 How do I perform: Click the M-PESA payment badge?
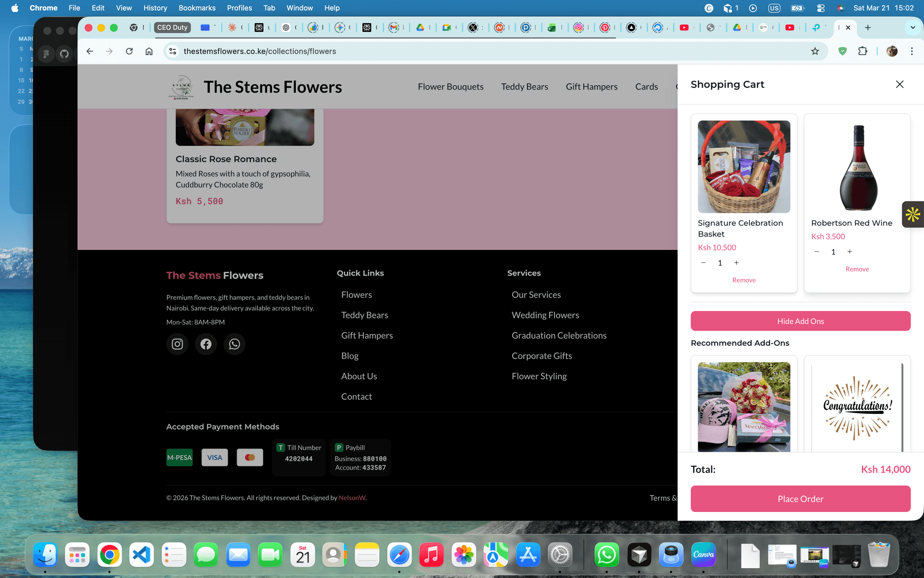click(x=180, y=458)
